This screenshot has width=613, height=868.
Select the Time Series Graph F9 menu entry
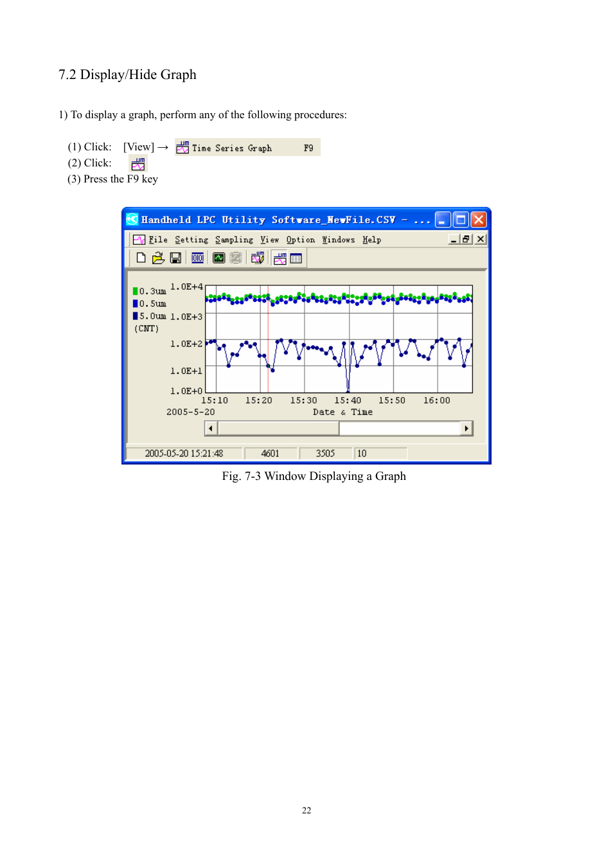247,148
